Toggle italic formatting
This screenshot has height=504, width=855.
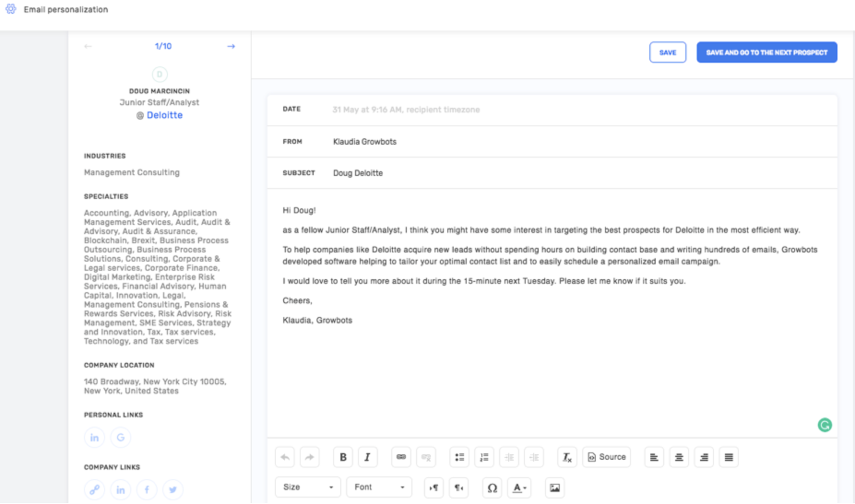(x=367, y=457)
